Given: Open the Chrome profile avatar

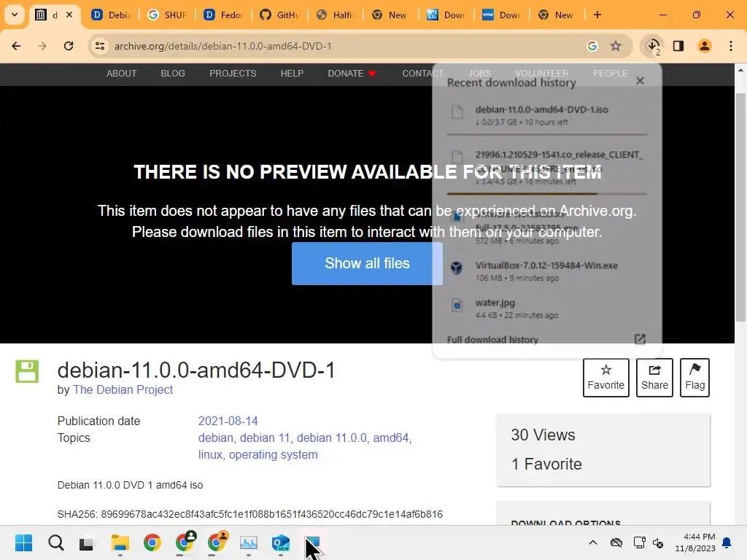Looking at the screenshot, I should pyautogui.click(x=705, y=46).
